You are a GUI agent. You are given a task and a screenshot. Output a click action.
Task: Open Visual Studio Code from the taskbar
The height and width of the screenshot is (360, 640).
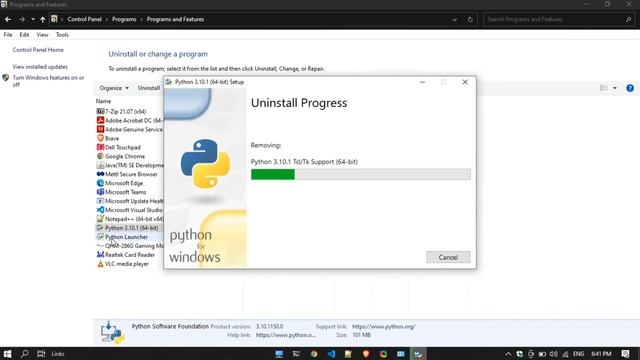tap(331, 354)
